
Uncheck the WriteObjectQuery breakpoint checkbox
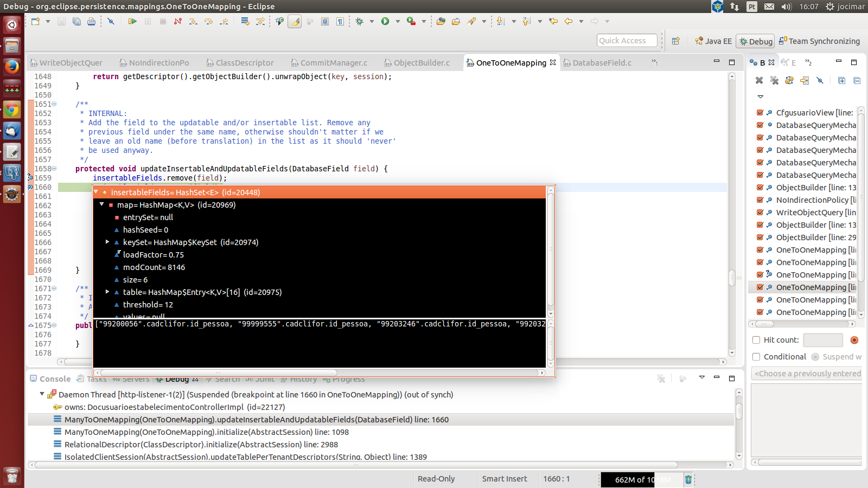760,213
